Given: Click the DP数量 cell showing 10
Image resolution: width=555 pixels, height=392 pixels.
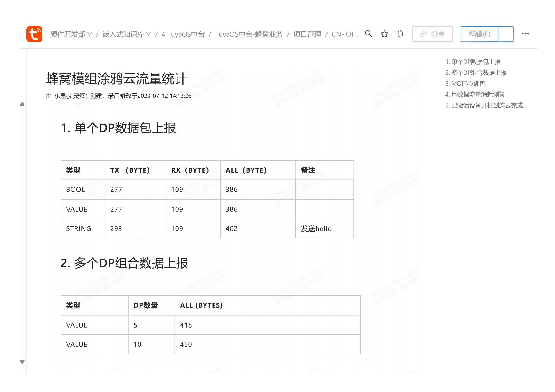Looking at the screenshot, I should tap(151, 344).
